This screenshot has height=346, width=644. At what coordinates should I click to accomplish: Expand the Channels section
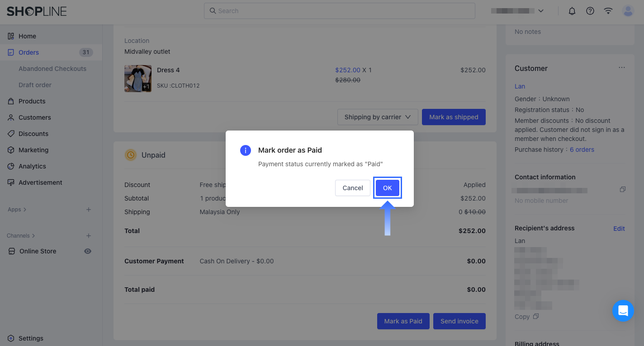click(21, 236)
